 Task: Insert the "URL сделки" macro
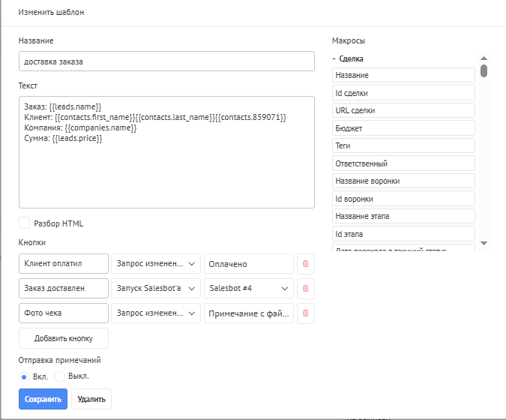pyautogui.click(x=403, y=110)
